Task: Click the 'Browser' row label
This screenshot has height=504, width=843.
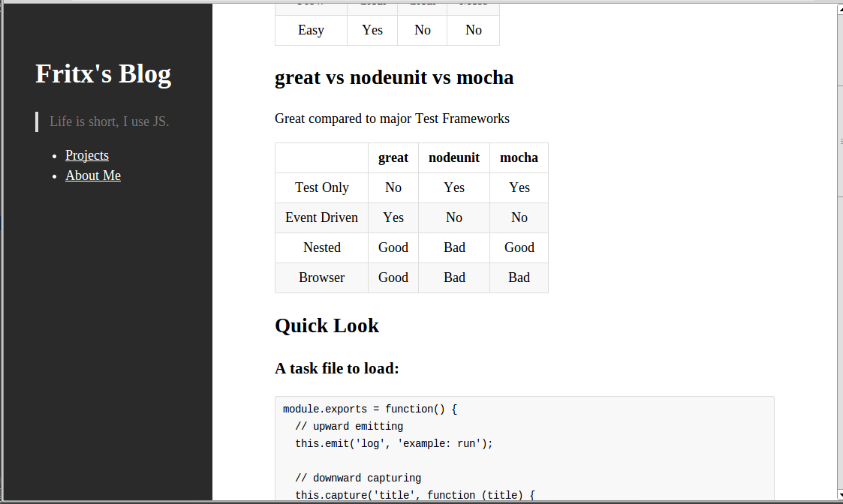Action: (x=321, y=277)
